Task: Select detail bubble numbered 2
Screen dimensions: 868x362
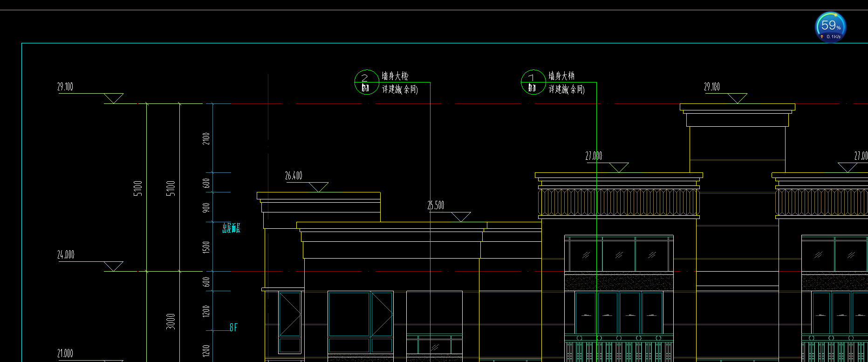Action: tap(367, 82)
